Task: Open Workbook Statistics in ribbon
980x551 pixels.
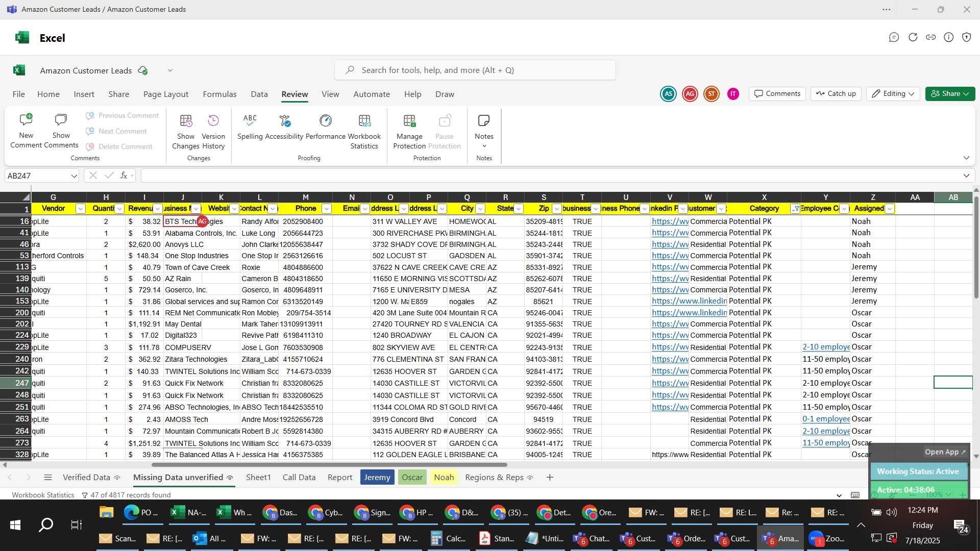Action: tap(364, 132)
